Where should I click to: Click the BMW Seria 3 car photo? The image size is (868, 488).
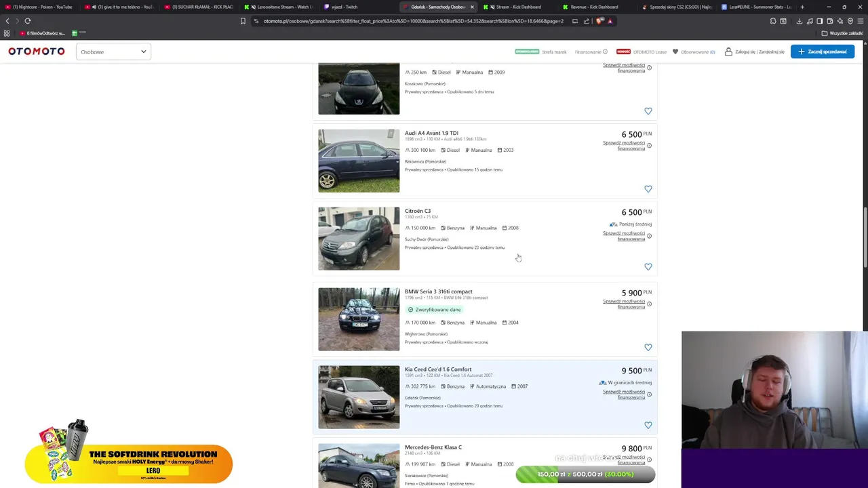click(359, 319)
